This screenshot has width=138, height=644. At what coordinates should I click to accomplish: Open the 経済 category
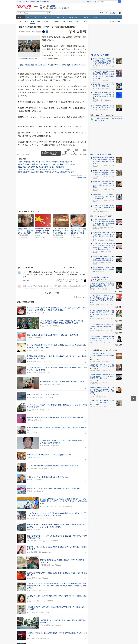tap(39, 21)
